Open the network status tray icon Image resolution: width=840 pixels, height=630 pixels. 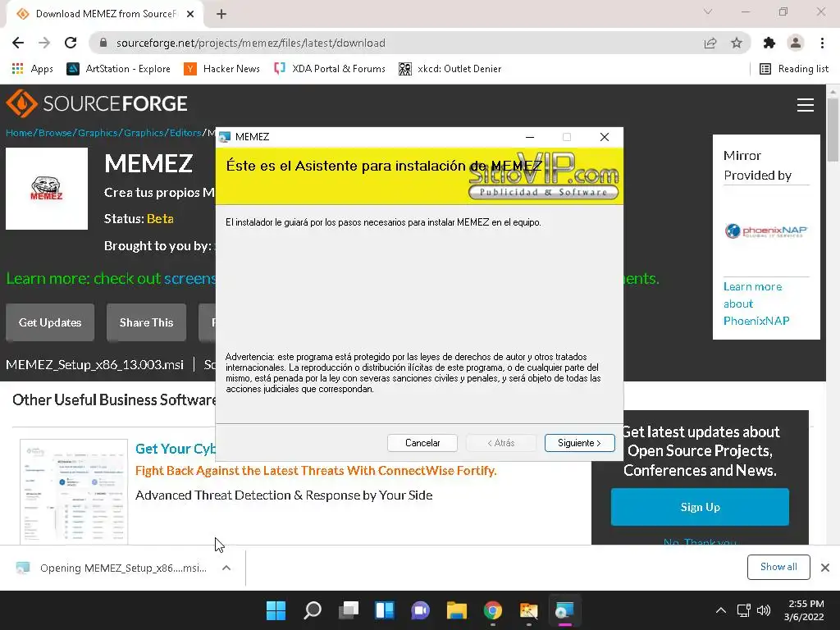pos(743,610)
